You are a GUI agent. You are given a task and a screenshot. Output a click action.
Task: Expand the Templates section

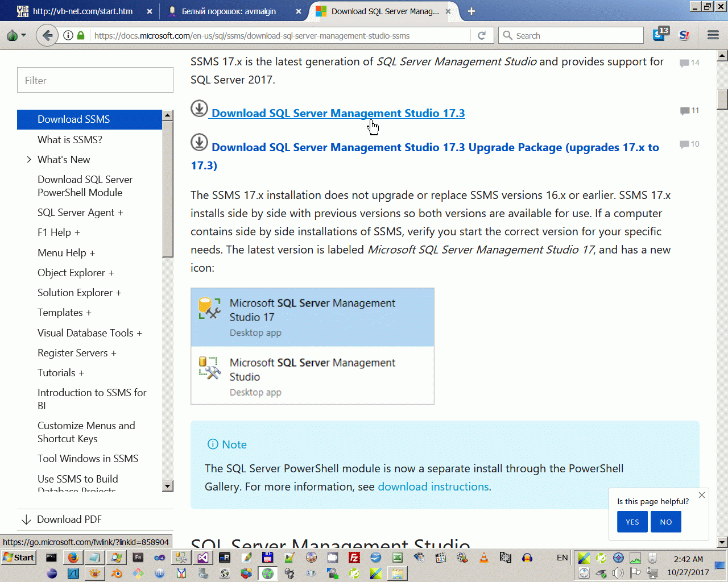pyautogui.click(x=64, y=313)
